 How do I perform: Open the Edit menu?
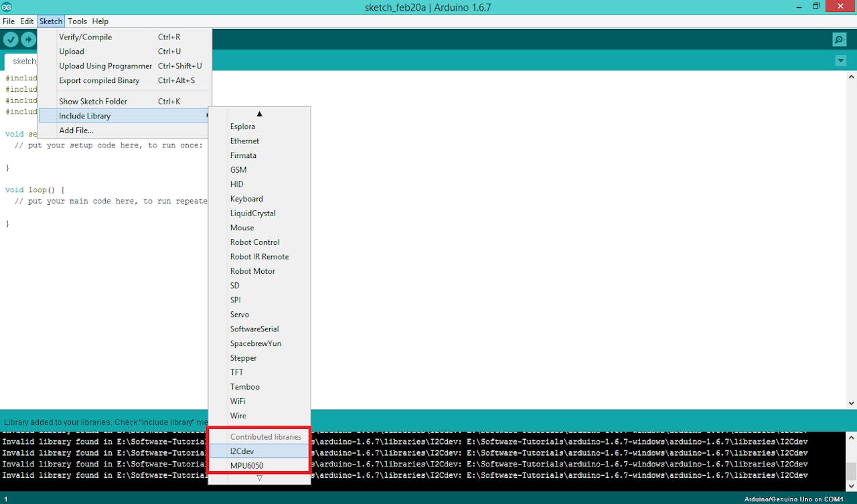click(x=27, y=21)
